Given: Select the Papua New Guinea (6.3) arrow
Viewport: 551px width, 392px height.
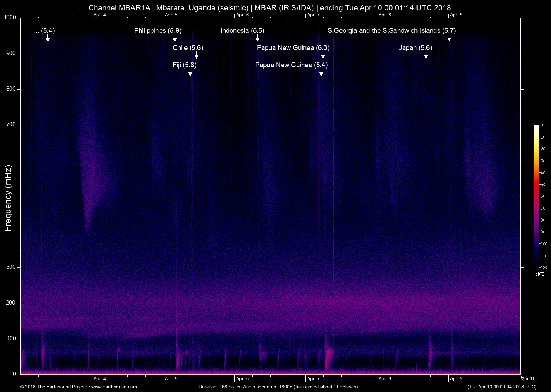Looking at the screenshot, I should coord(323,56).
